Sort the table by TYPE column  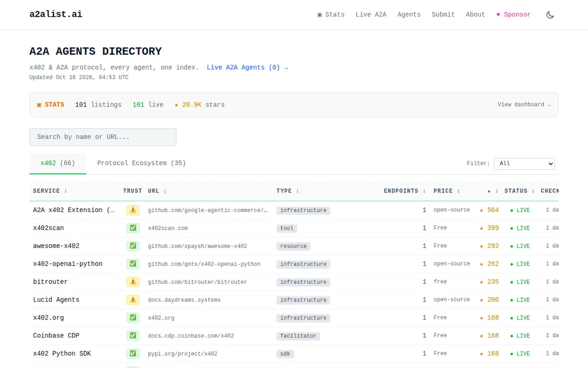pos(288,191)
